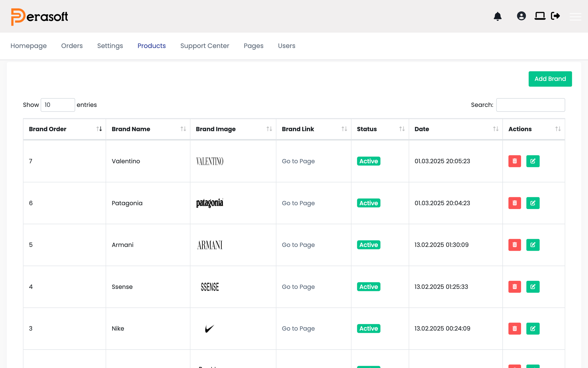Edit the Nike brand
Viewport: 588px width, 368px height.
[x=533, y=329]
